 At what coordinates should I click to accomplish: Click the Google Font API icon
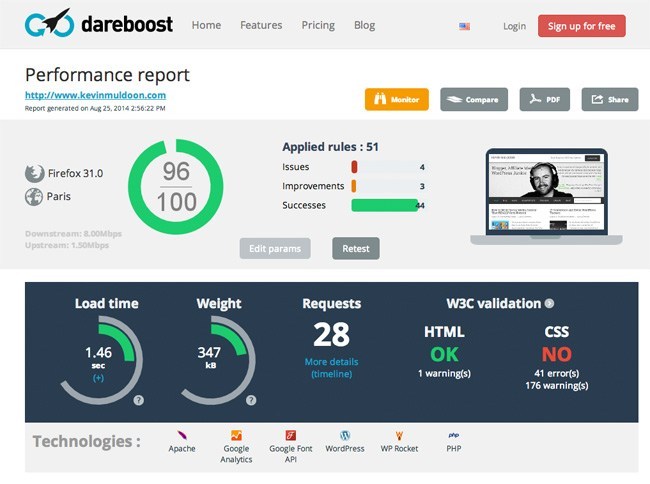point(290,435)
